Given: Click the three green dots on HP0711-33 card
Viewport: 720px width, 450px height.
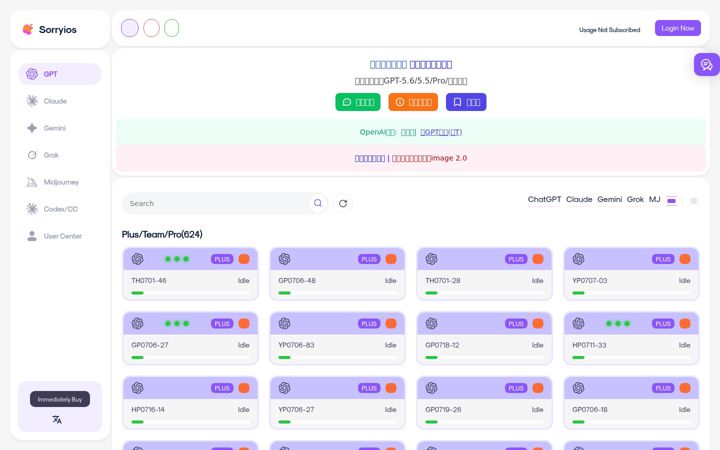Looking at the screenshot, I should tap(618, 323).
